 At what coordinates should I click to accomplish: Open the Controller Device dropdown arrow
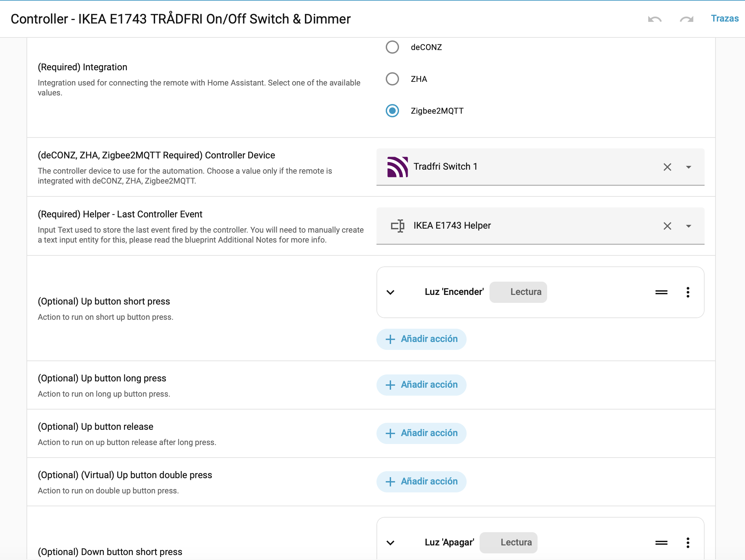pyautogui.click(x=688, y=167)
